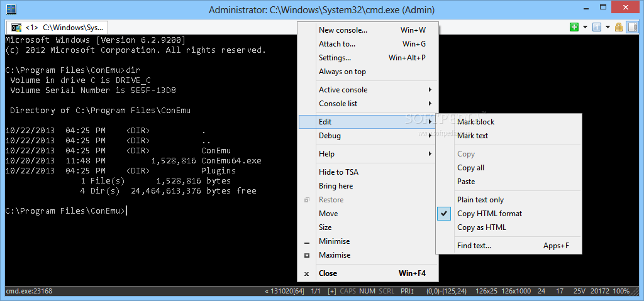Toggle SCRL indicator in status bar
Image resolution: width=644 pixels, height=301 pixels.
tap(386, 291)
